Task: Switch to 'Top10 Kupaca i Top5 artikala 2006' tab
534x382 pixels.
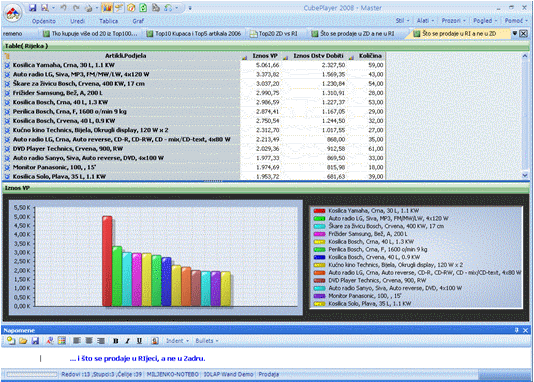Action: coord(193,34)
